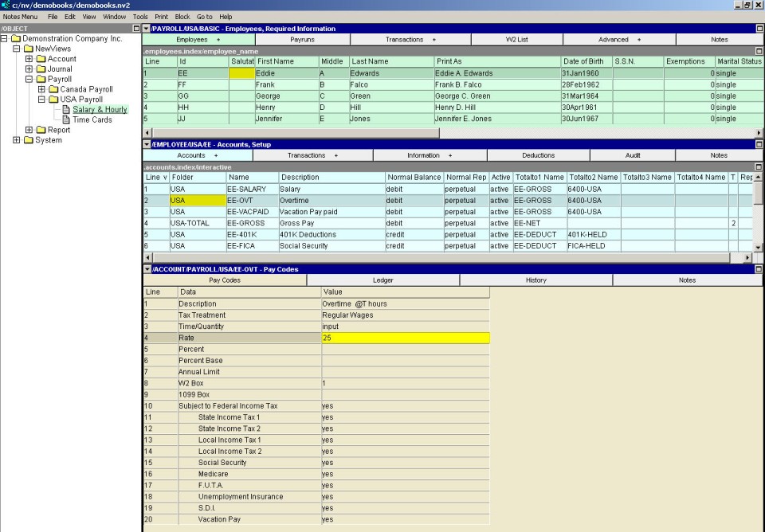The height and width of the screenshot is (532, 765).
Task: Maximize the Employees Required Information pane
Action: (x=759, y=29)
